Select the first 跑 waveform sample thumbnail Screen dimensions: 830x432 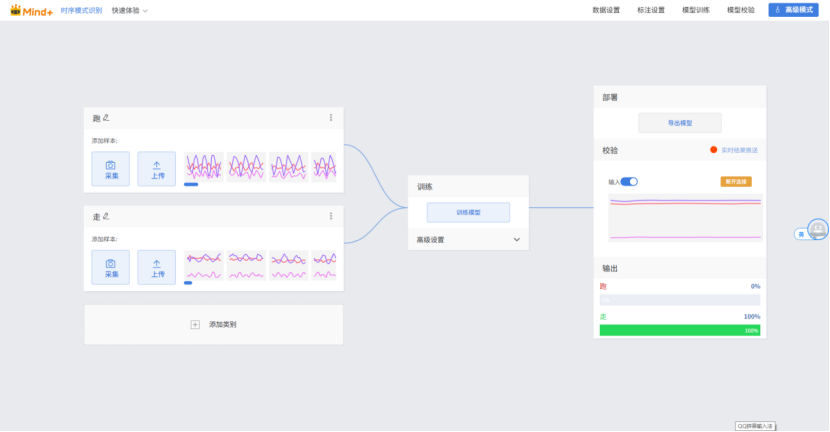(204, 166)
